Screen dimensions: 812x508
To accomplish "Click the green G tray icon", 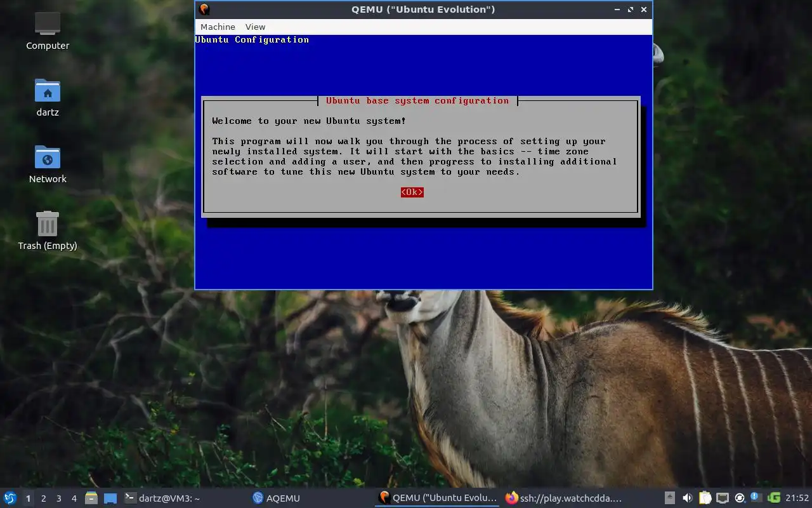I will [773, 498].
